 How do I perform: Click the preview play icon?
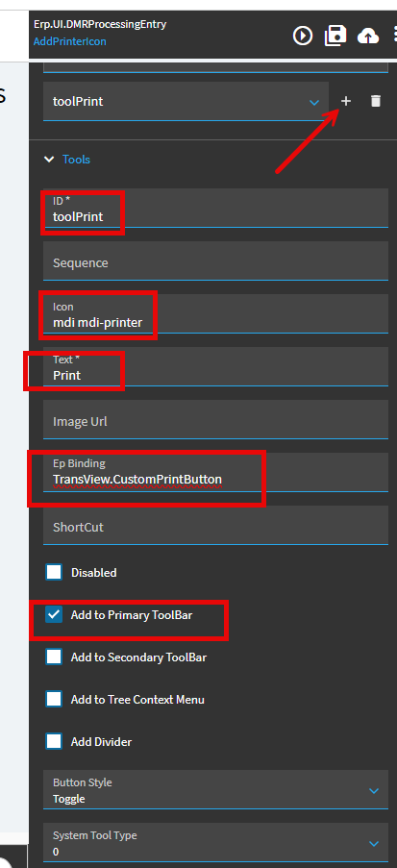point(303,36)
